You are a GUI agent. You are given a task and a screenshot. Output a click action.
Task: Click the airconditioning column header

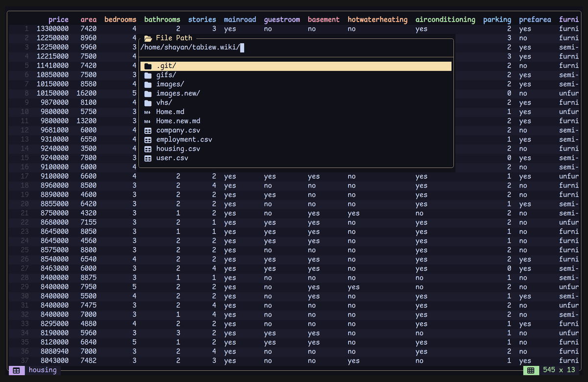pos(445,20)
